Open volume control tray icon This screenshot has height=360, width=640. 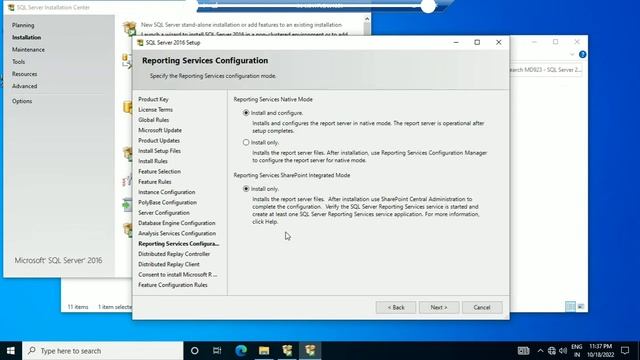[563, 351]
